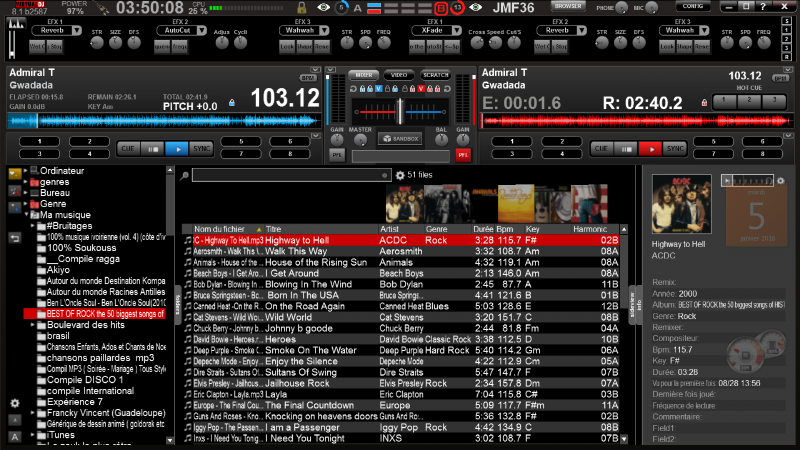
Task: Click the small A font icon in sidebar
Action: [x=15, y=420]
